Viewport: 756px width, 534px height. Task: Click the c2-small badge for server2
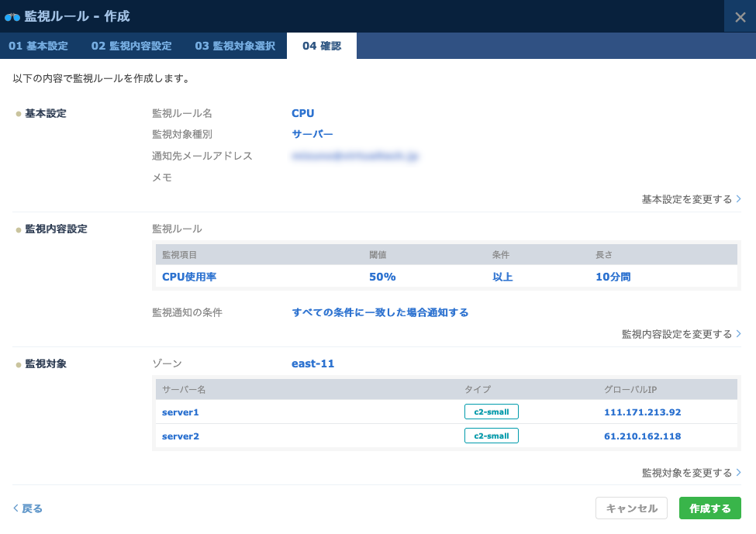(x=491, y=436)
